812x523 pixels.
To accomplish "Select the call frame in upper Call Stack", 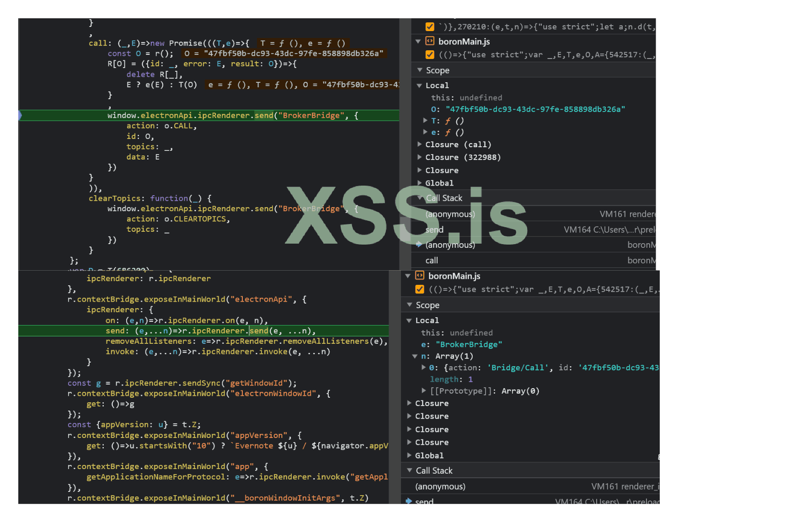I will [x=534, y=260].
